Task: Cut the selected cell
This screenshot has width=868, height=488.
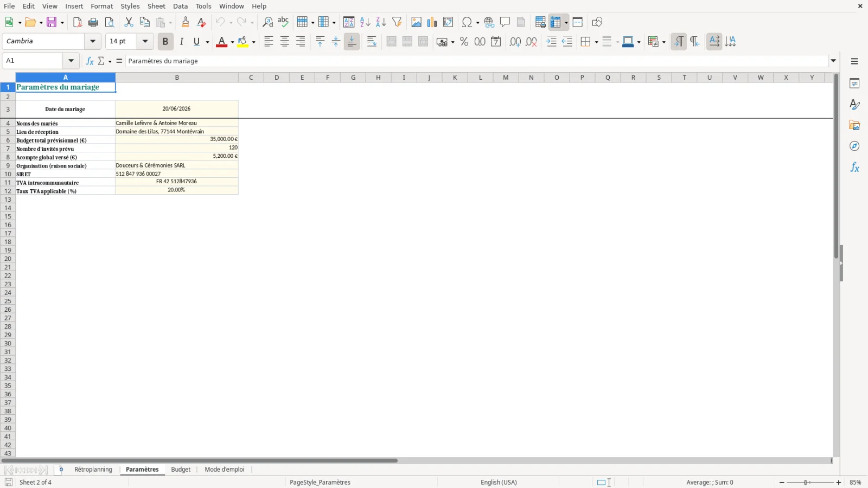Action: tap(129, 22)
